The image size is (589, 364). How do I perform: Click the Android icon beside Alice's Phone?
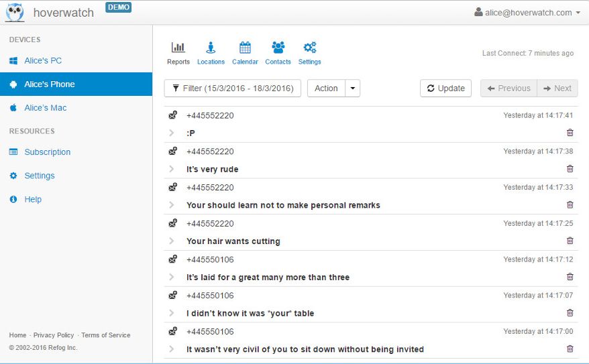[13, 84]
